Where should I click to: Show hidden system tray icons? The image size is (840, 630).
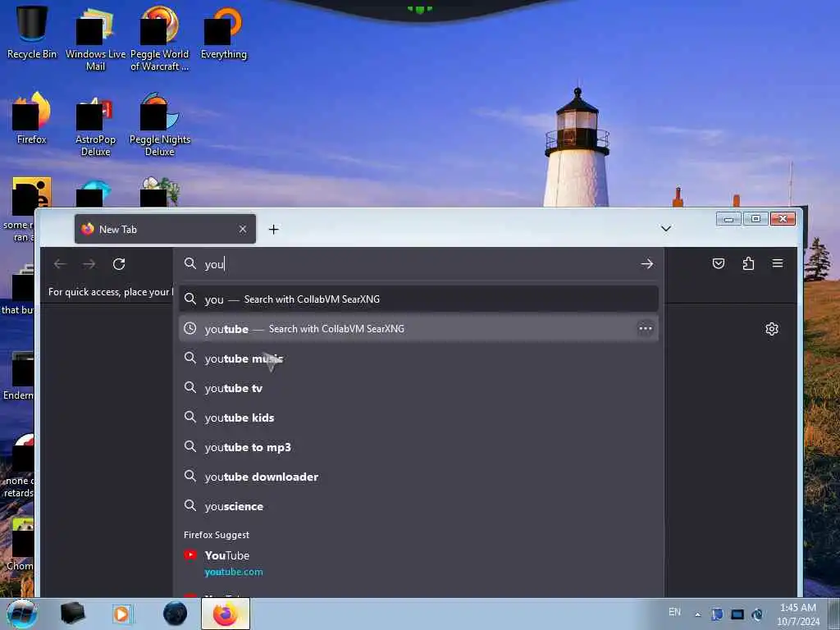click(697, 614)
